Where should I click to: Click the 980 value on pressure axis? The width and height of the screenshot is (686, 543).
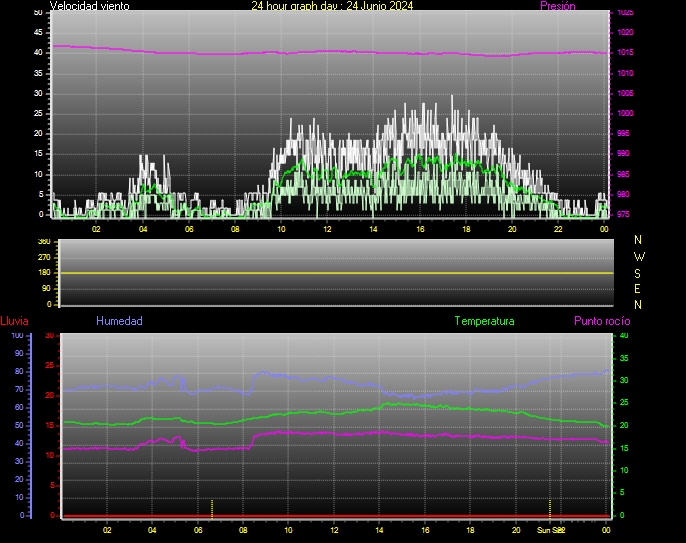click(623, 194)
